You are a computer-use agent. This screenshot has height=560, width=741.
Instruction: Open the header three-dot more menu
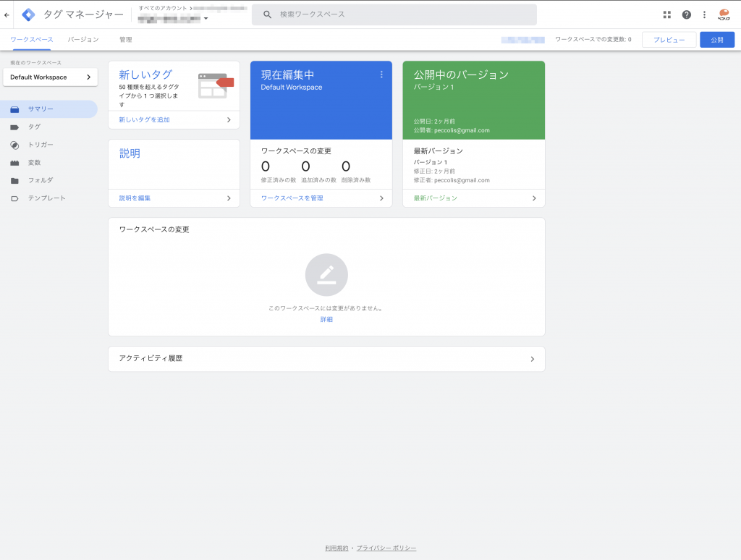coord(704,14)
